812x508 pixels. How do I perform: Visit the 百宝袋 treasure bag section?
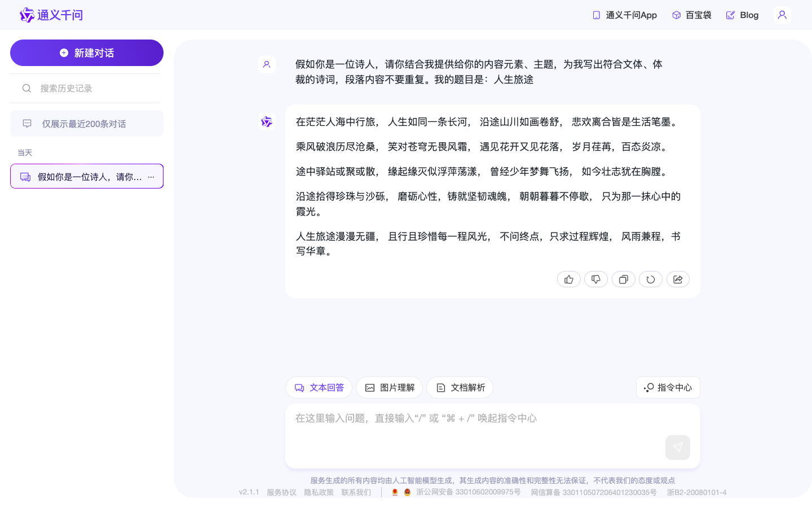pyautogui.click(x=691, y=15)
